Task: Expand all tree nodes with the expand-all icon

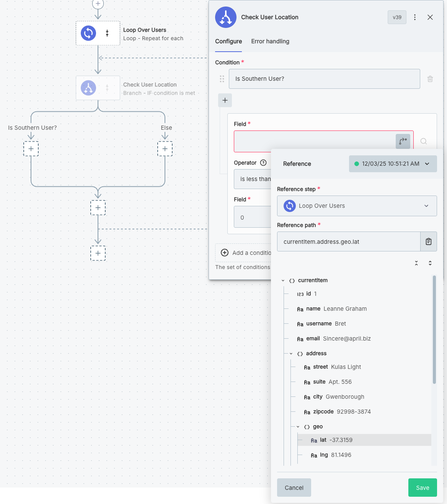Action: (x=430, y=263)
